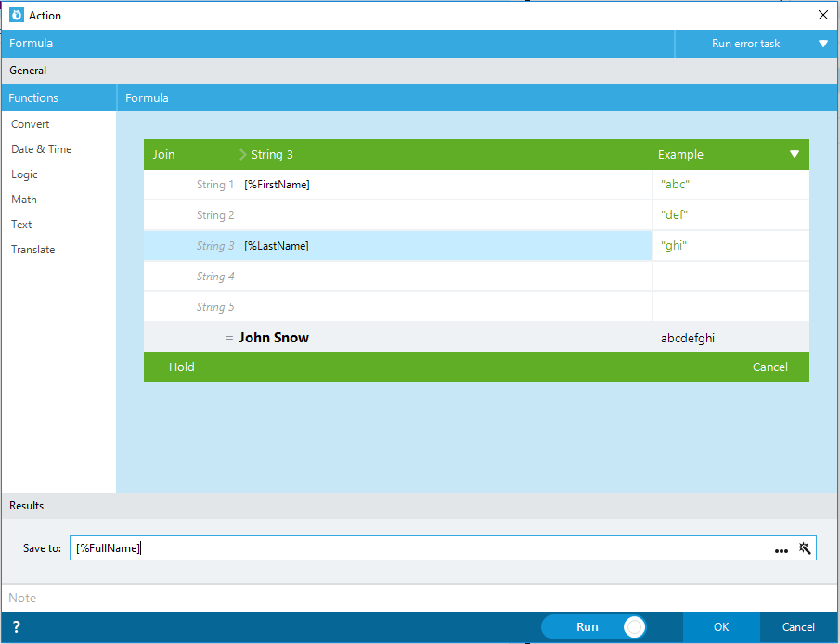
Task: Click the "def" example value
Action: (674, 215)
